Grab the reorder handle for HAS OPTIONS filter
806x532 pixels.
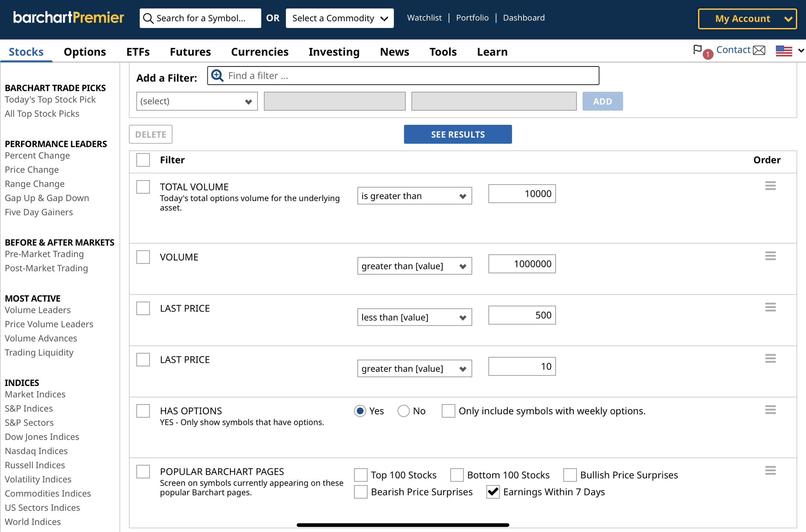(x=770, y=410)
